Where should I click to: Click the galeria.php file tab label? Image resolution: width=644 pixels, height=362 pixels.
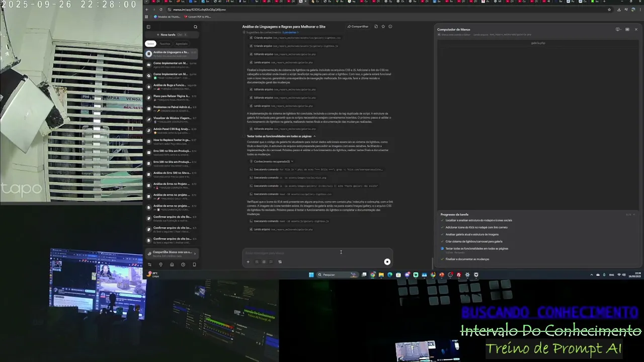coord(538,43)
